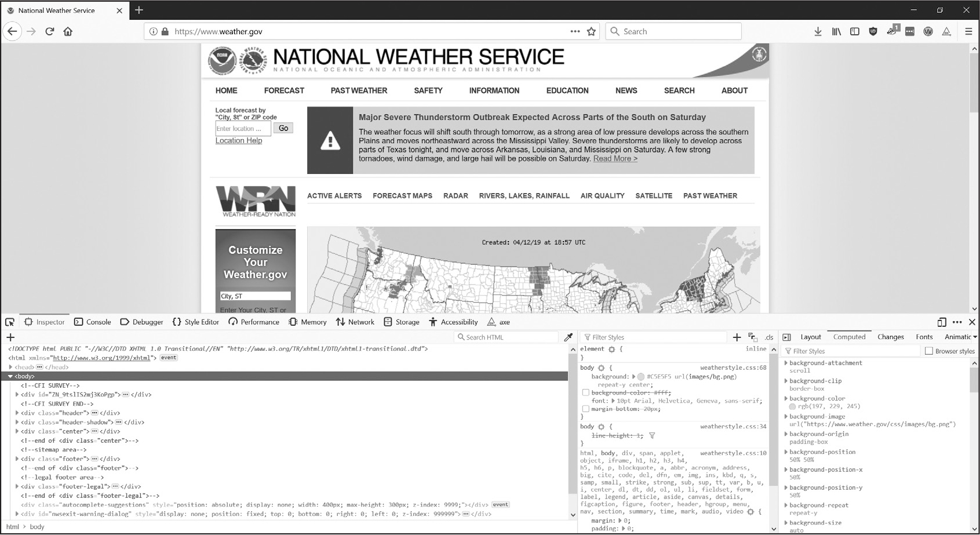Open the Accessibility tab
The height and width of the screenshot is (535, 980).
(453, 322)
